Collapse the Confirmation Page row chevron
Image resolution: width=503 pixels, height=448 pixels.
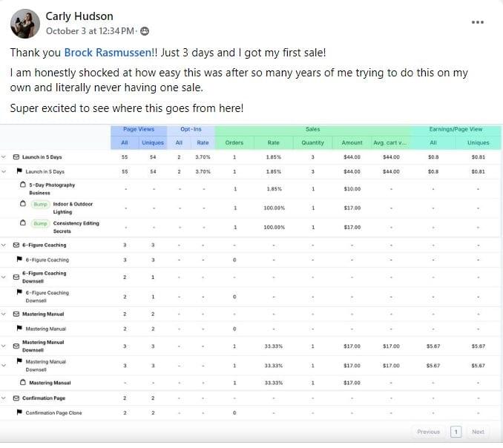coord(4,398)
